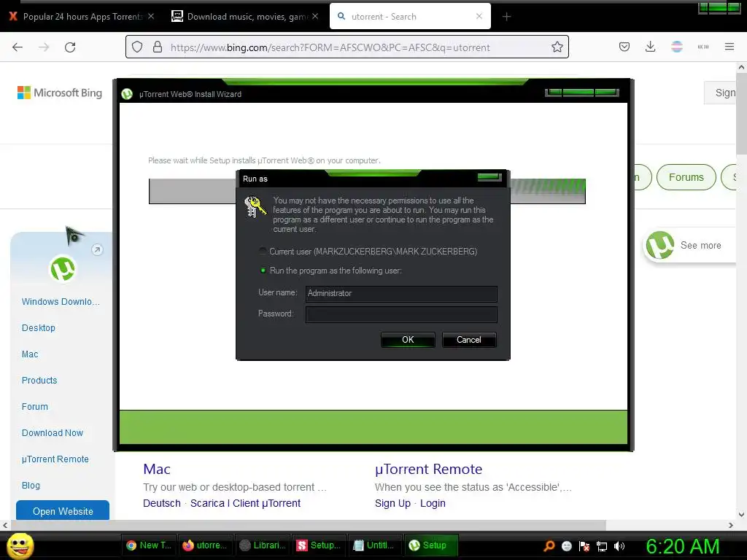Click the Pocket save icon in toolbar
Viewport: 747px width, 560px height.
click(x=624, y=47)
